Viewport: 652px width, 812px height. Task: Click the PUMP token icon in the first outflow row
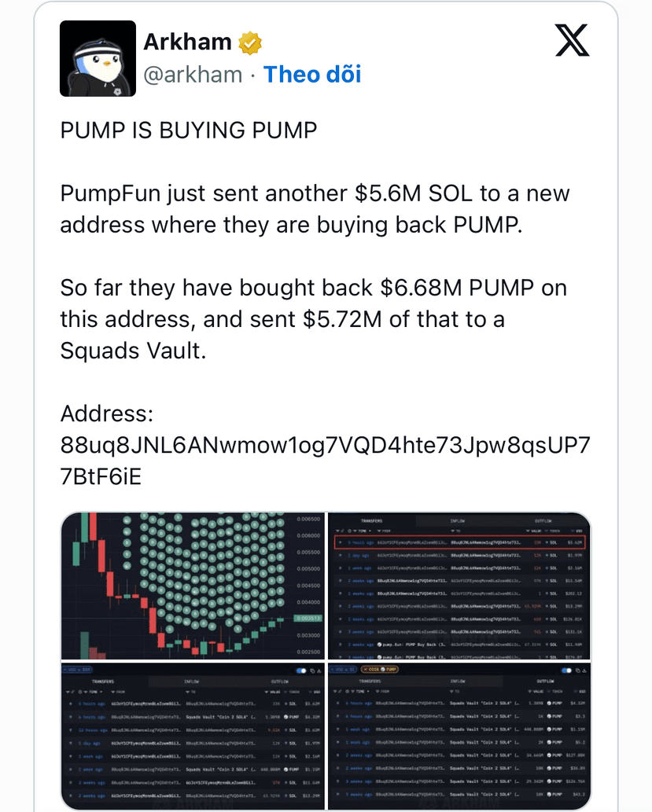tap(550, 703)
